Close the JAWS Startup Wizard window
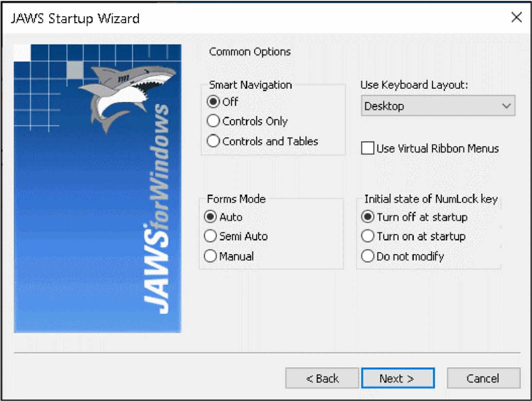 pyautogui.click(x=516, y=18)
